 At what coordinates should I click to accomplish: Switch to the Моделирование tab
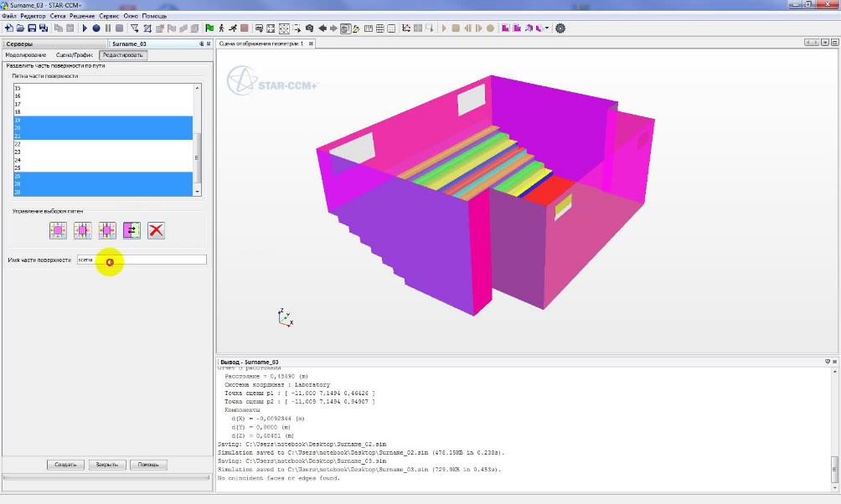(26, 54)
